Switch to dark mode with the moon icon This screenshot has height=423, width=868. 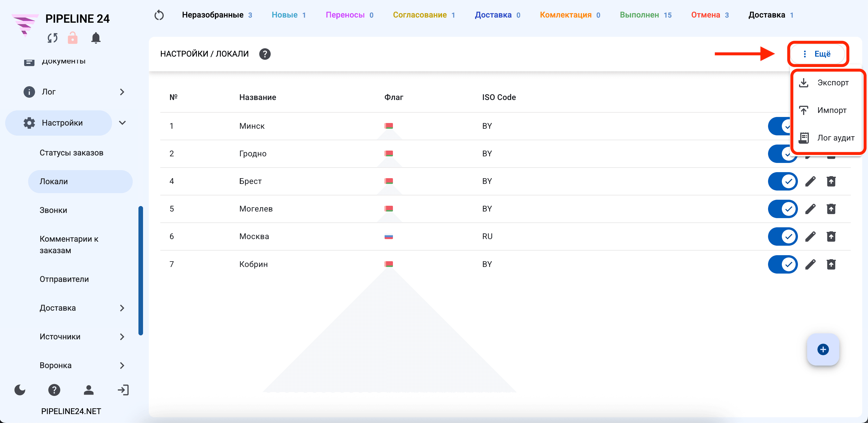pos(20,390)
